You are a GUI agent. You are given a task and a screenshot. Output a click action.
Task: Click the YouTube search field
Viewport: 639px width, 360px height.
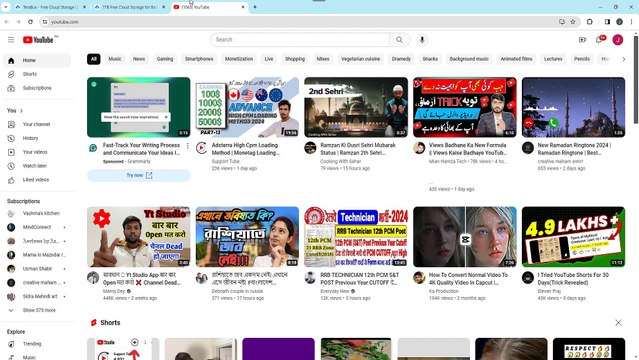[300, 40]
